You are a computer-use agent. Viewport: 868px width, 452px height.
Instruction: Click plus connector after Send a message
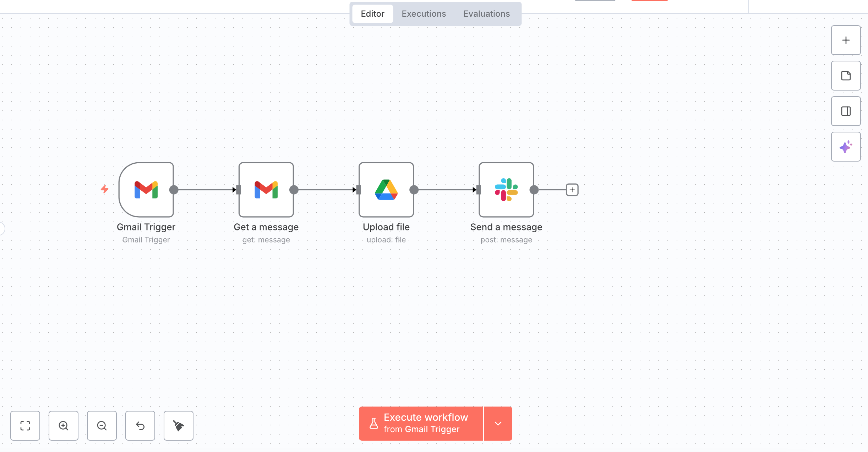click(x=572, y=190)
